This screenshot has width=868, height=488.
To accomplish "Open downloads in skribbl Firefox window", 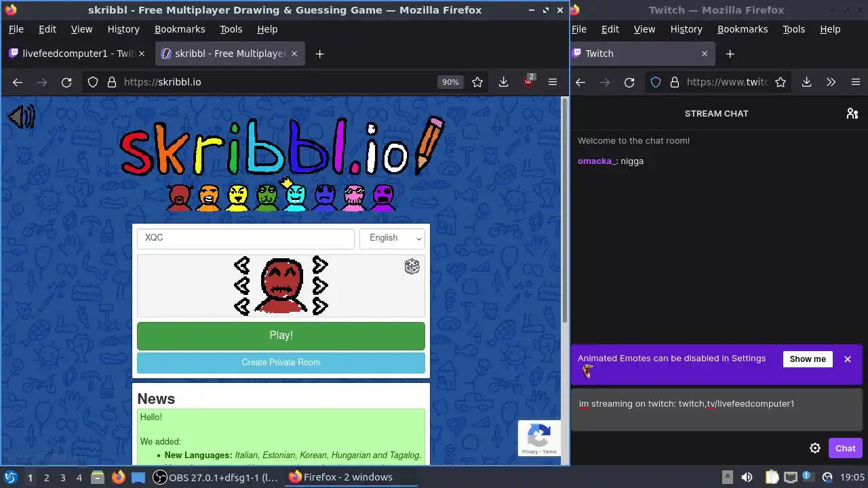I will point(503,82).
